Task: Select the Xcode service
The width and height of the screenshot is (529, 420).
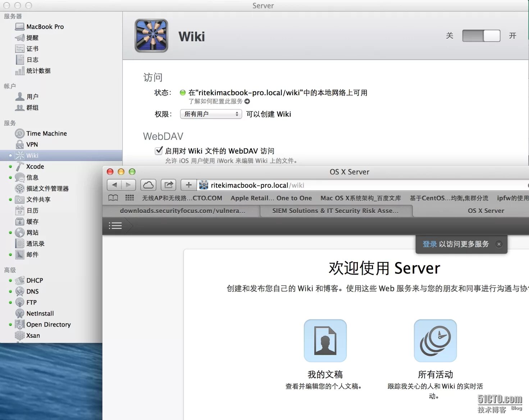Action: click(29, 166)
